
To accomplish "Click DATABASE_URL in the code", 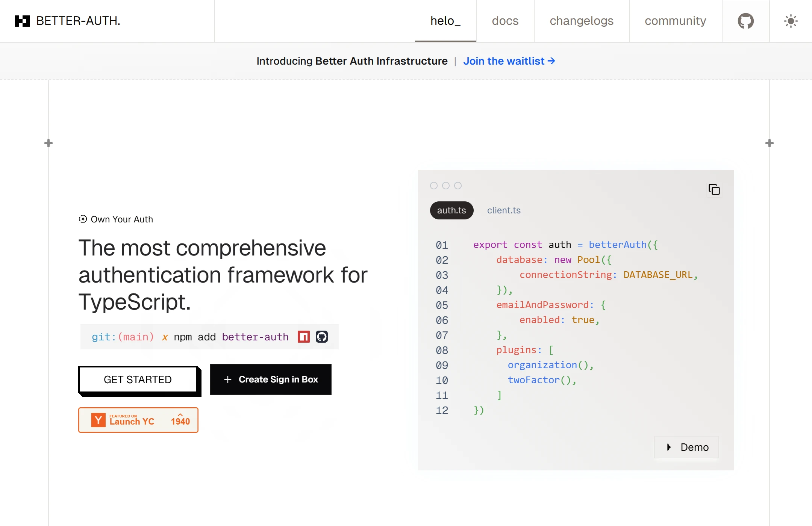I will (x=658, y=275).
